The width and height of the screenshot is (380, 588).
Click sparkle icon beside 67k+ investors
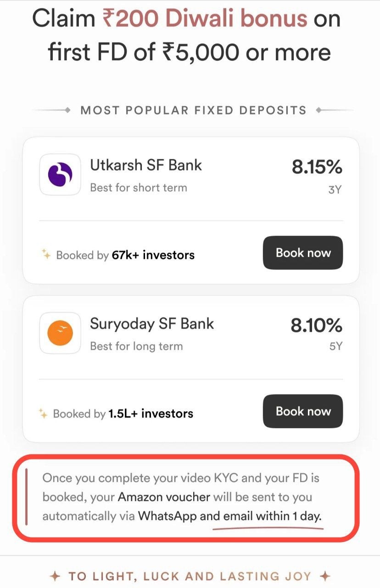[x=46, y=254]
